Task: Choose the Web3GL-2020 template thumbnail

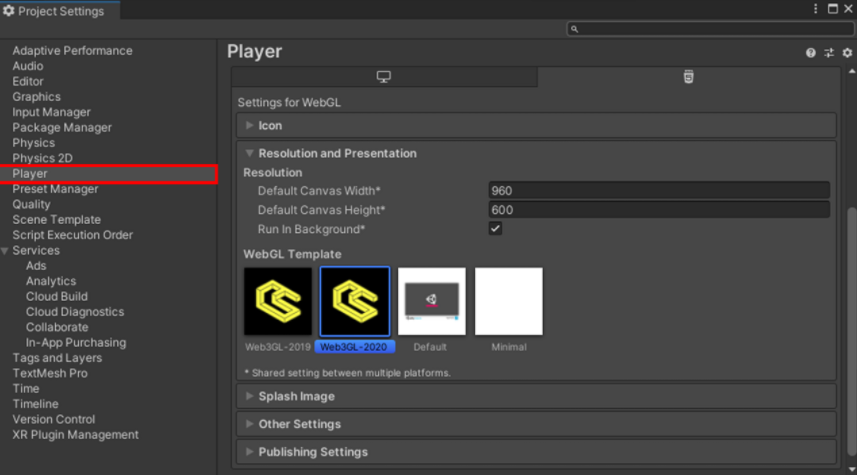Action: (x=355, y=301)
